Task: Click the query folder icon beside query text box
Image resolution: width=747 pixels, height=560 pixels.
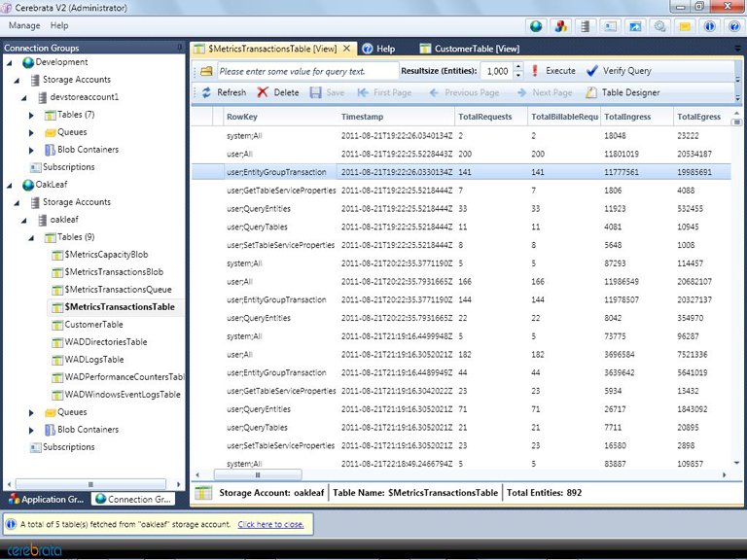Action: (x=206, y=71)
